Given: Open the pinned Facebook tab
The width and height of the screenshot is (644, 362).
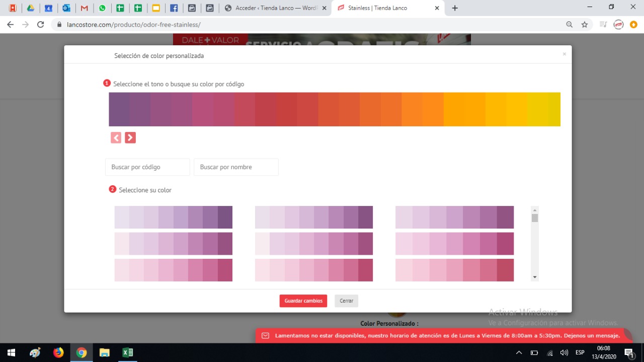Looking at the screenshot, I should pyautogui.click(x=174, y=8).
